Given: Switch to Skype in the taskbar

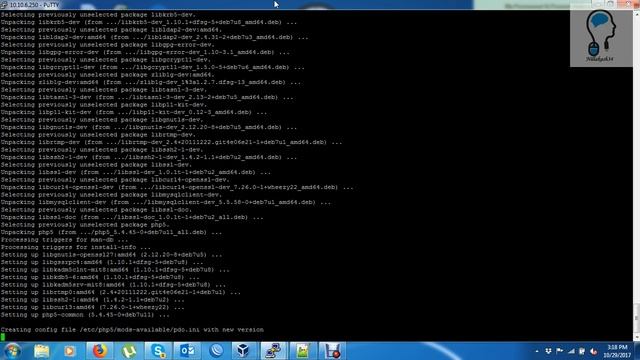Looking at the screenshot, I should [x=158, y=351].
